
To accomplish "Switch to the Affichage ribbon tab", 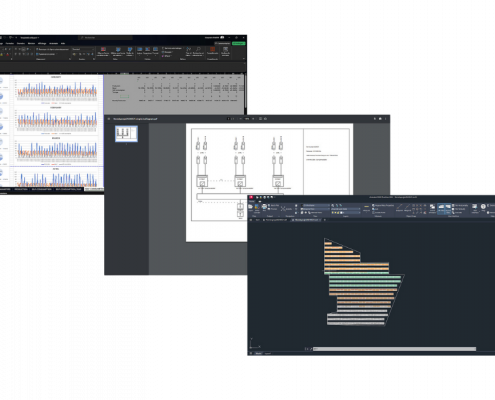I will [x=42, y=43].
